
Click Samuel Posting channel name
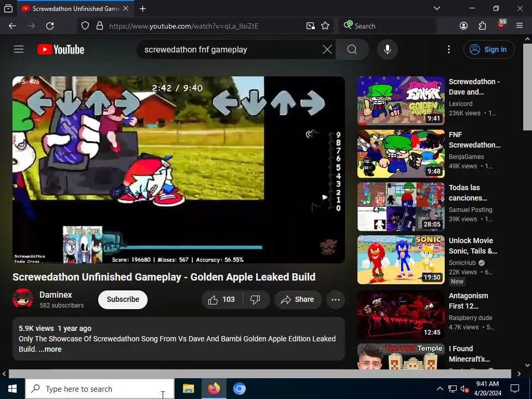click(470, 210)
